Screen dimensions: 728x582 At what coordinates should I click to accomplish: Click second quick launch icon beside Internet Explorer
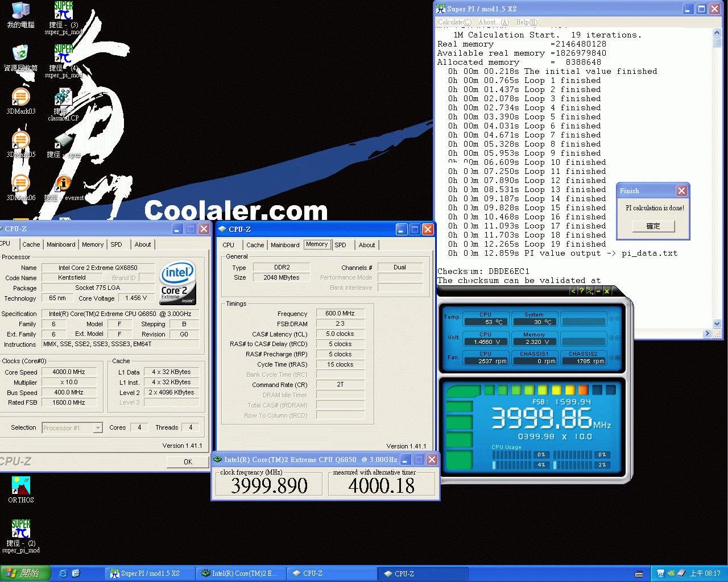click(x=76, y=573)
